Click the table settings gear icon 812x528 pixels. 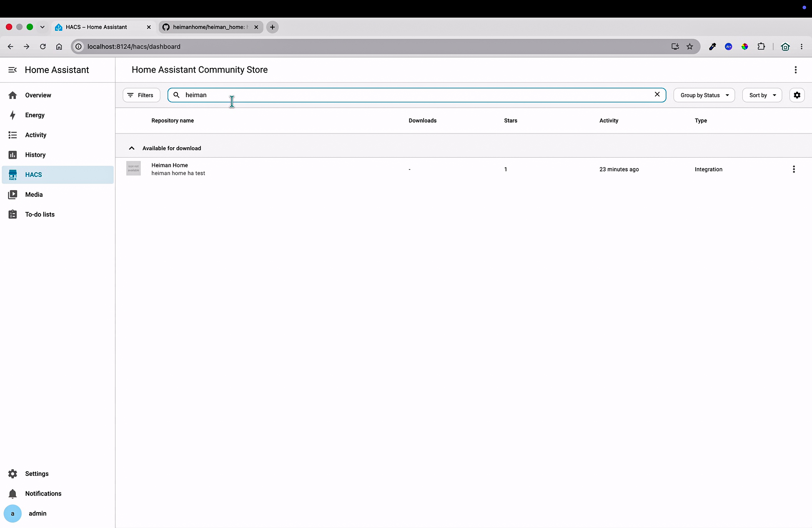(x=797, y=95)
